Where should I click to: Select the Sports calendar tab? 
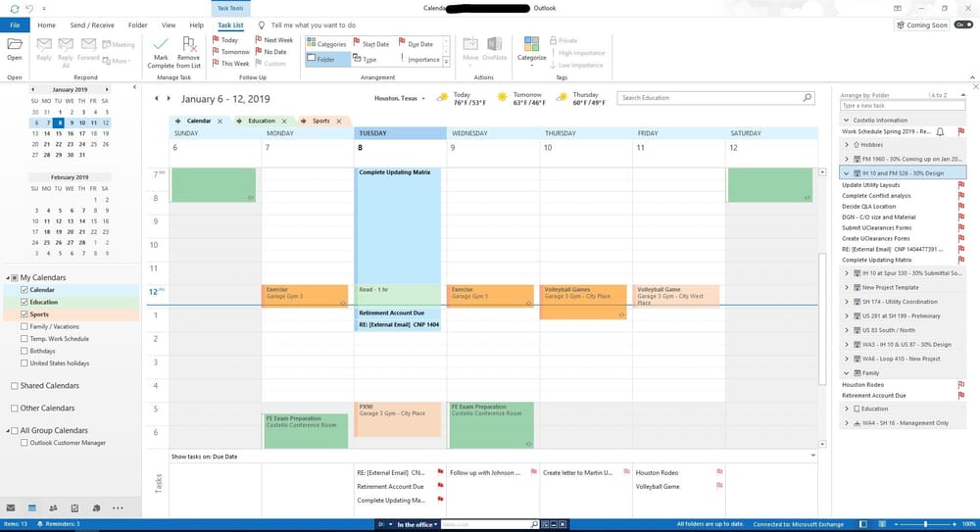point(320,121)
